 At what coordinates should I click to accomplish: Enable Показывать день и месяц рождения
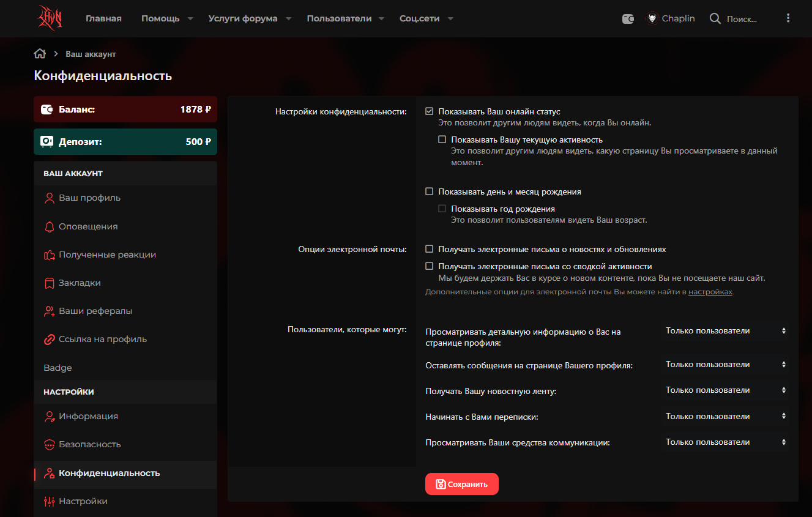click(x=430, y=192)
